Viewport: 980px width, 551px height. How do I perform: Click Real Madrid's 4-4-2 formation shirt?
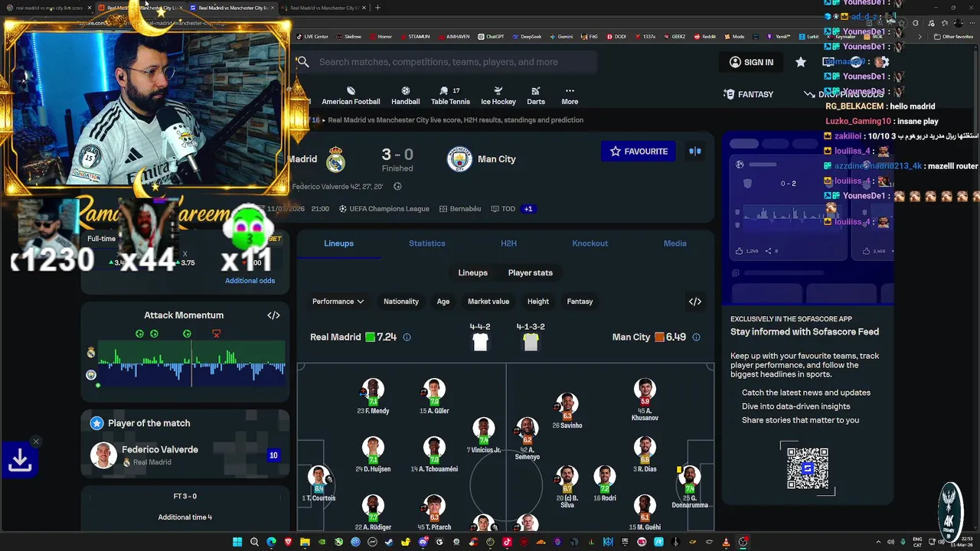(x=480, y=342)
